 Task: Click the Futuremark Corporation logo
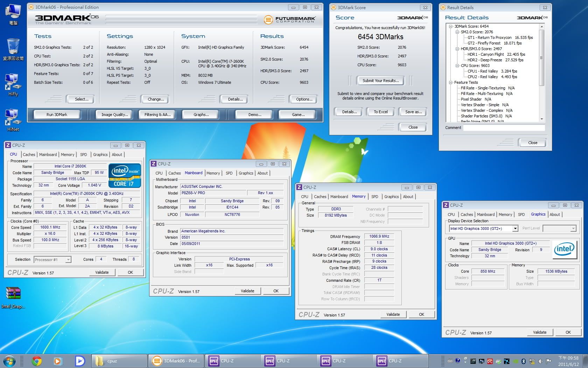click(x=290, y=20)
